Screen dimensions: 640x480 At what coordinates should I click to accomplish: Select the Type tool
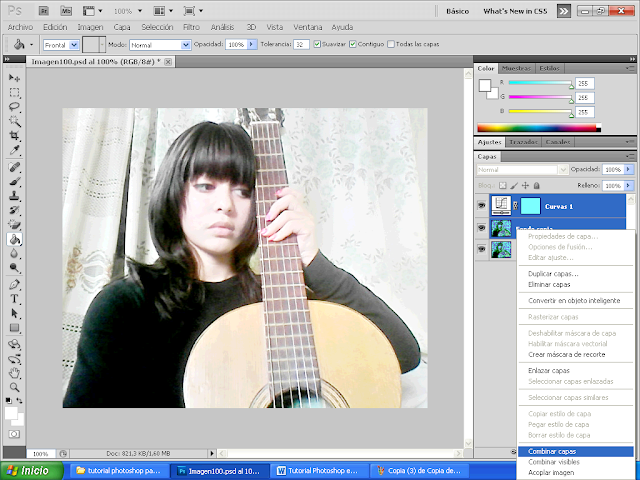[x=14, y=299]
